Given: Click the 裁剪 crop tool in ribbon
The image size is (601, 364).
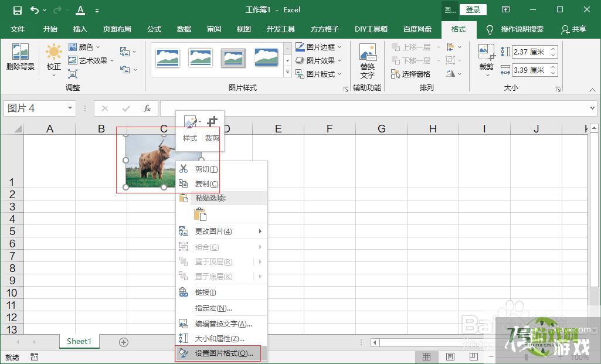Looking at the screenshot, I should point(487,59).
